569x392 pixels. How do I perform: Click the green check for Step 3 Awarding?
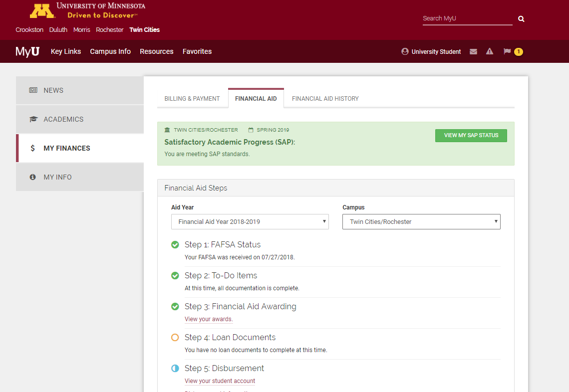(175, 306)
